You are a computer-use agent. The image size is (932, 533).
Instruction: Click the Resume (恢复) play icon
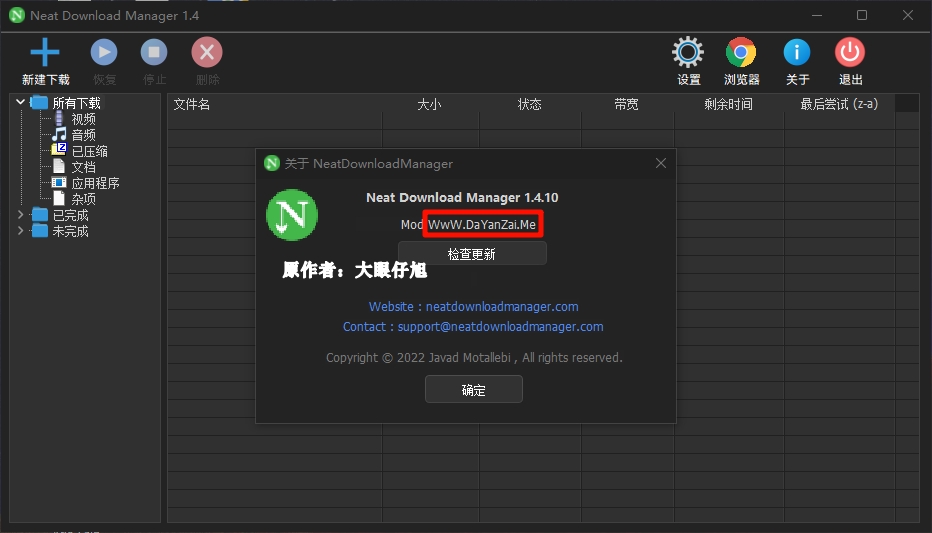point(104,52)
